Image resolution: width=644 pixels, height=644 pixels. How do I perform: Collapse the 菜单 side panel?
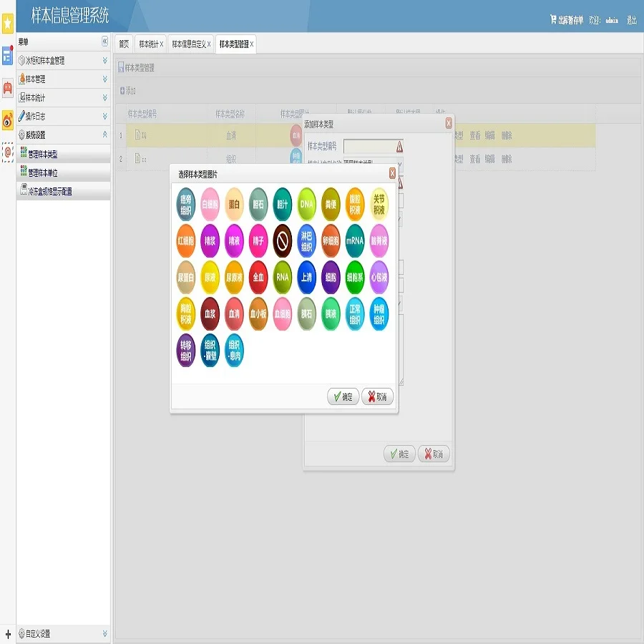[104, 42]
